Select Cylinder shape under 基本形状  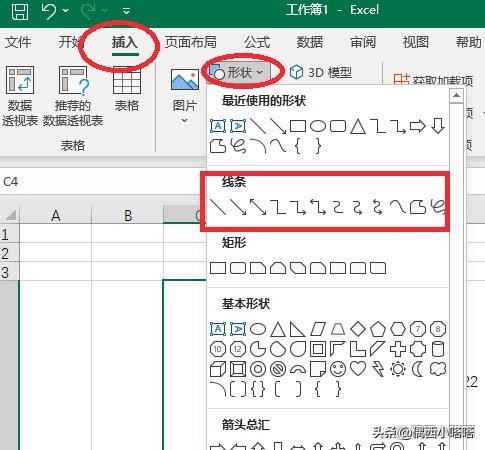pyautogui.click(x=438, y=349)
